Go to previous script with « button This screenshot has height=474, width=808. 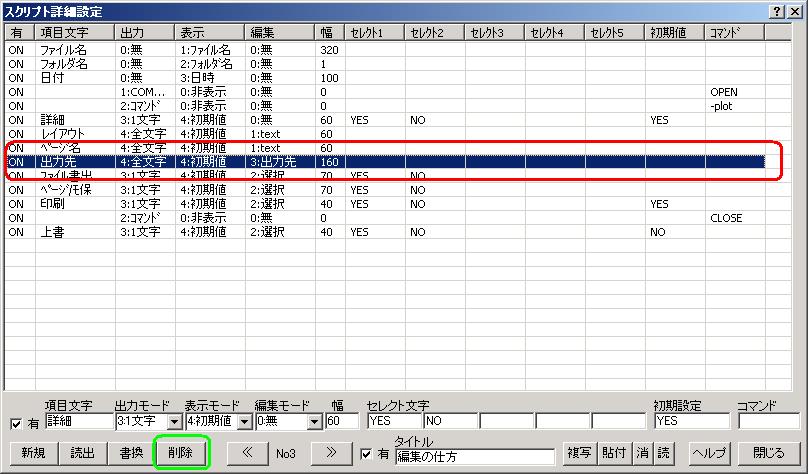click(244, 452)
